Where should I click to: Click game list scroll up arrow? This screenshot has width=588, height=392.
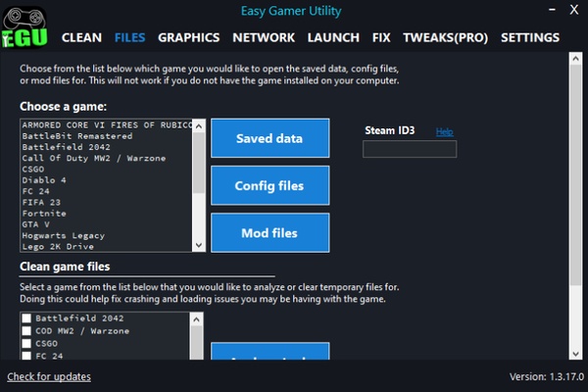point(199,126)
